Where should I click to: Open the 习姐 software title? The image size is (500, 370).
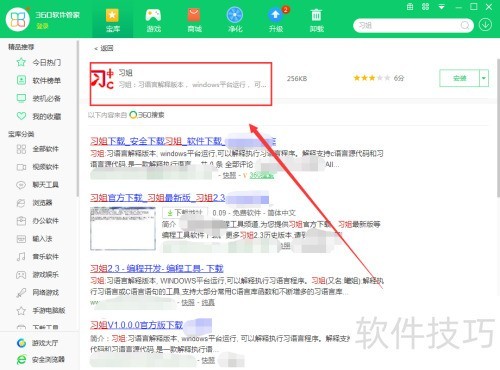point(126,73)
